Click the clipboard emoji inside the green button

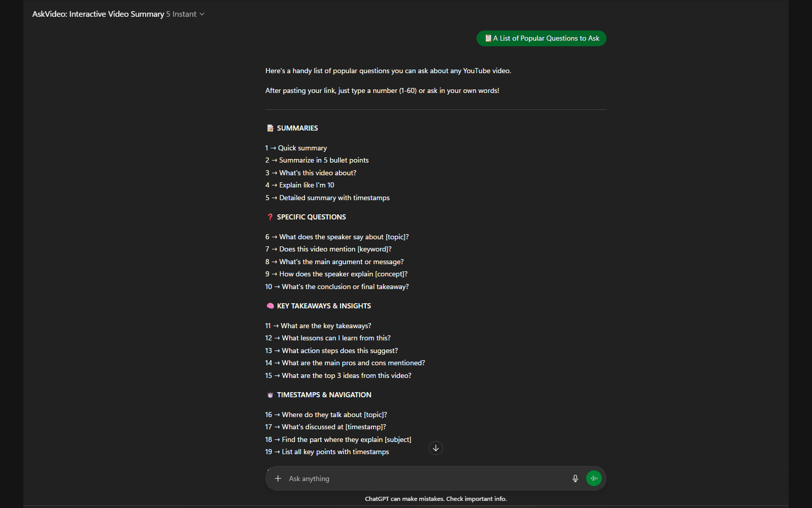tap(489, 38)
